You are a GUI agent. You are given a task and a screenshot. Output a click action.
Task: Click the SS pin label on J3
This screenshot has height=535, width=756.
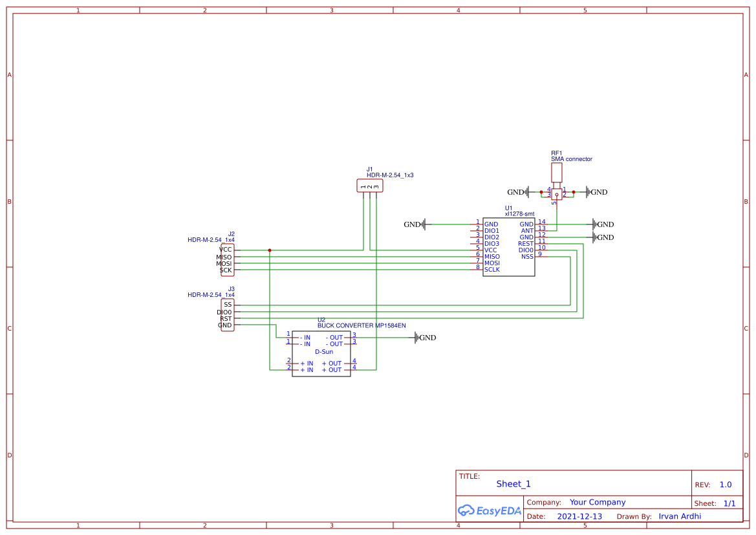(228, 305)
